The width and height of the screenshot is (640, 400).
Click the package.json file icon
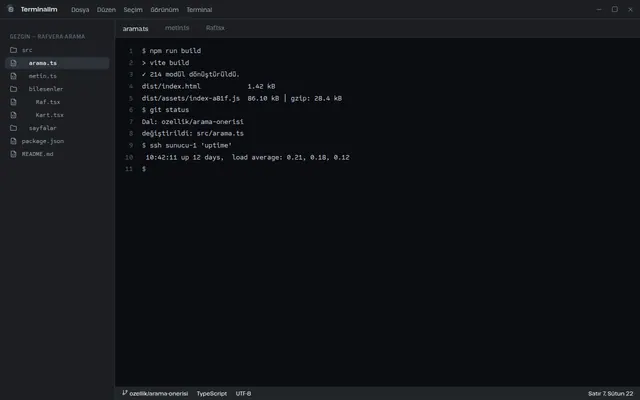coord(13,141)
